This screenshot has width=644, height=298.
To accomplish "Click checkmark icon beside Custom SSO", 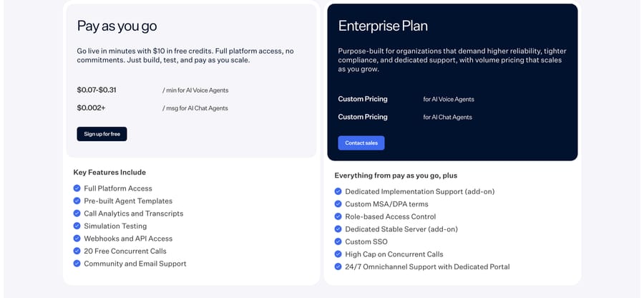I will (338, 241).
